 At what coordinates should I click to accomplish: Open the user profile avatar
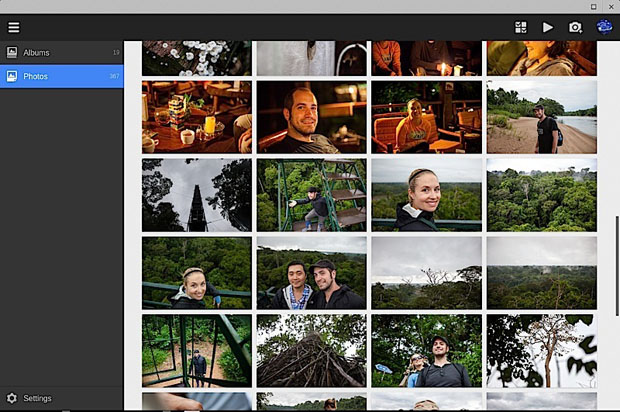click(604, 27)
